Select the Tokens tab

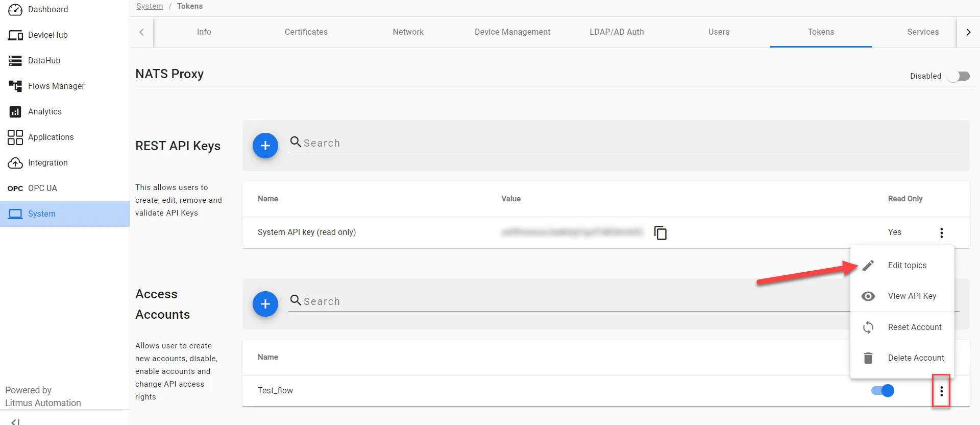tap(821, 32)
